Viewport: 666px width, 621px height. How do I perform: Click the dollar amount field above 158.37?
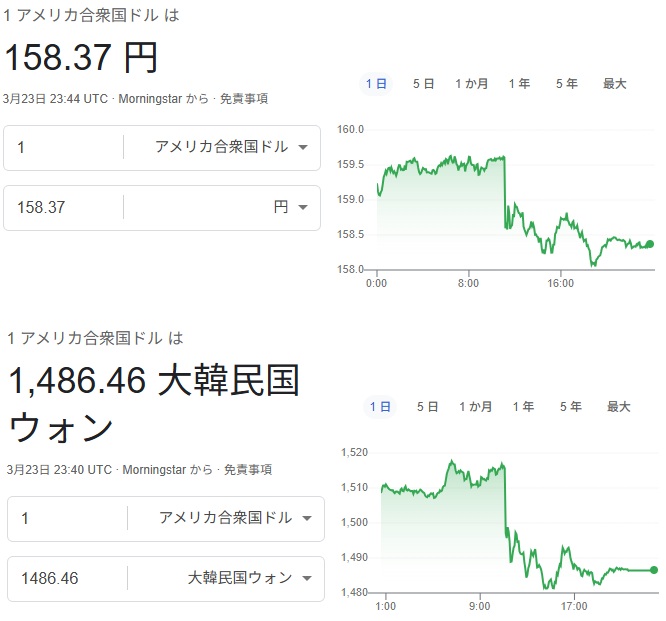coord(65,147)
